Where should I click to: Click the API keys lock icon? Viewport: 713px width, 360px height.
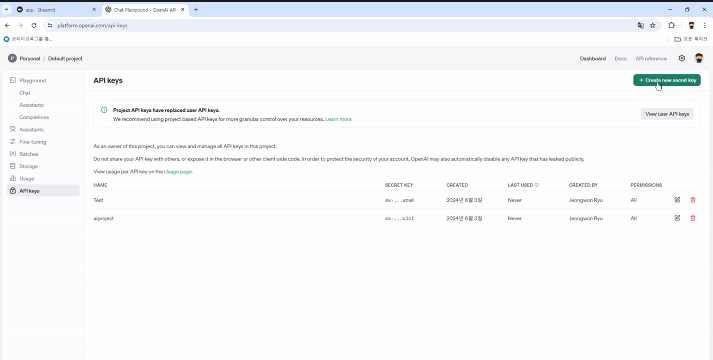pyautogui.click(x=13, y=191)
